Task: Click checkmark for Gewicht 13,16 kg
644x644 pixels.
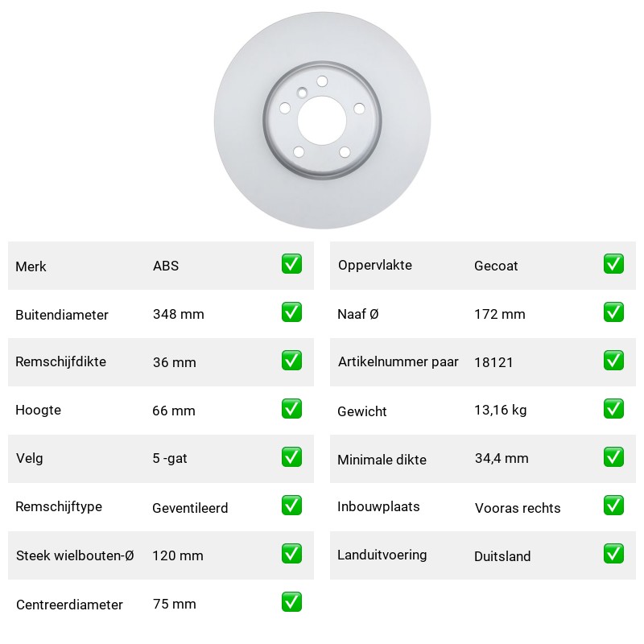Action: coord(613,409)
